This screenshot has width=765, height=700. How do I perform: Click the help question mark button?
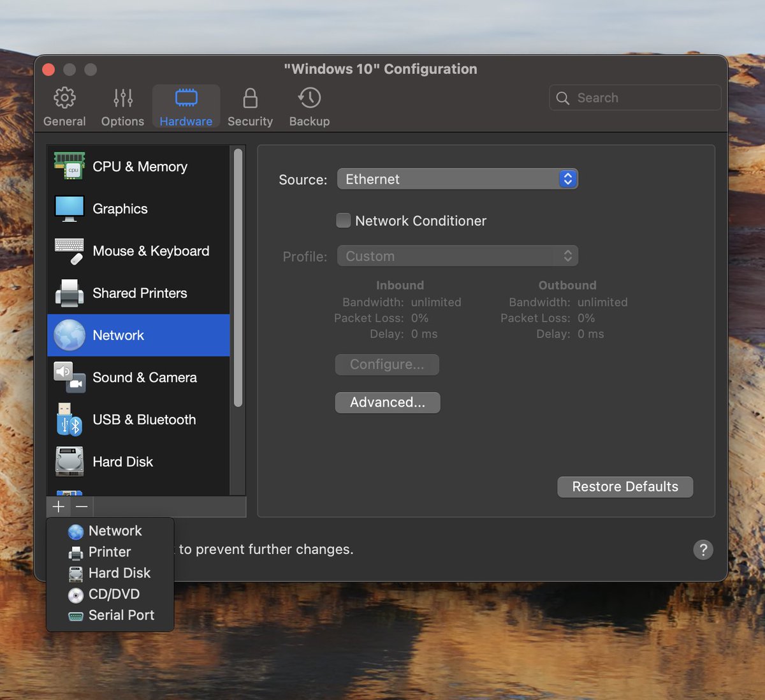tap(703, 550)
